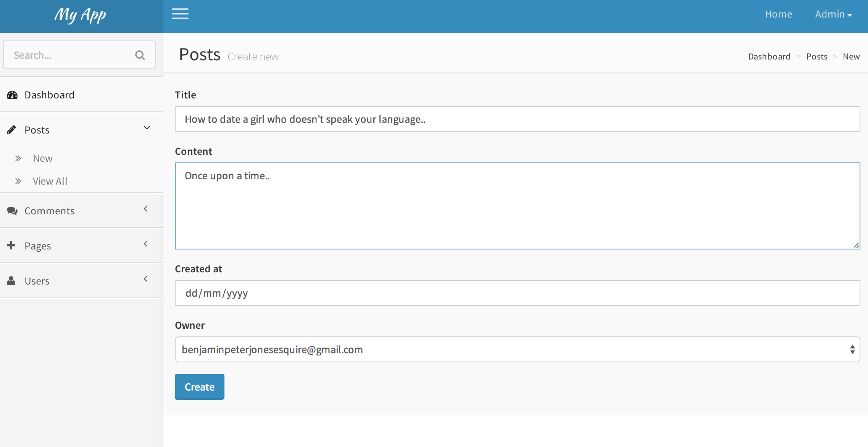Open the Admin dropdown menu
Screen dimensions: 868x447
[834, 14]
